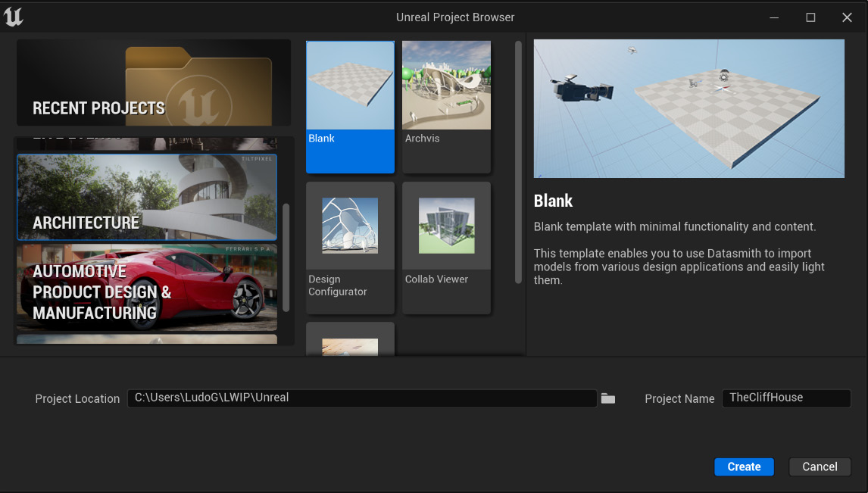
Task: Choose the Archvis template
Action: [x=446, y=107]
